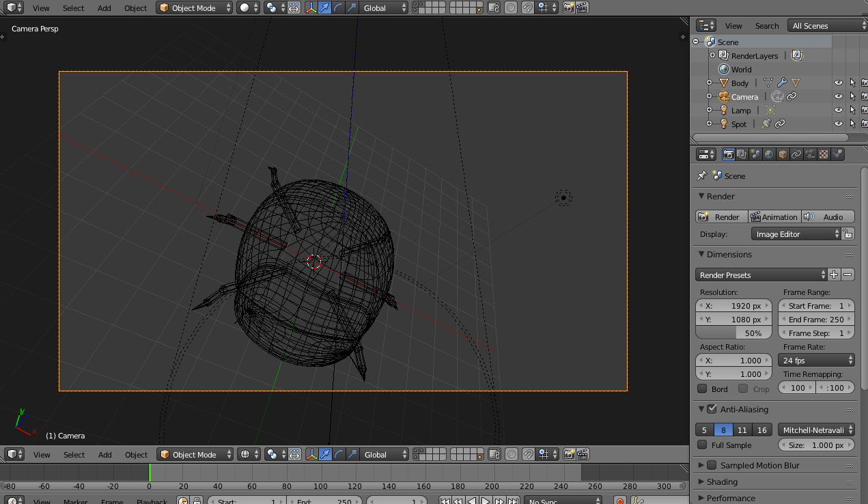Screen dimensions: 868x504
Task: Select the Object properties cube icon
Action: pos(782,154)
